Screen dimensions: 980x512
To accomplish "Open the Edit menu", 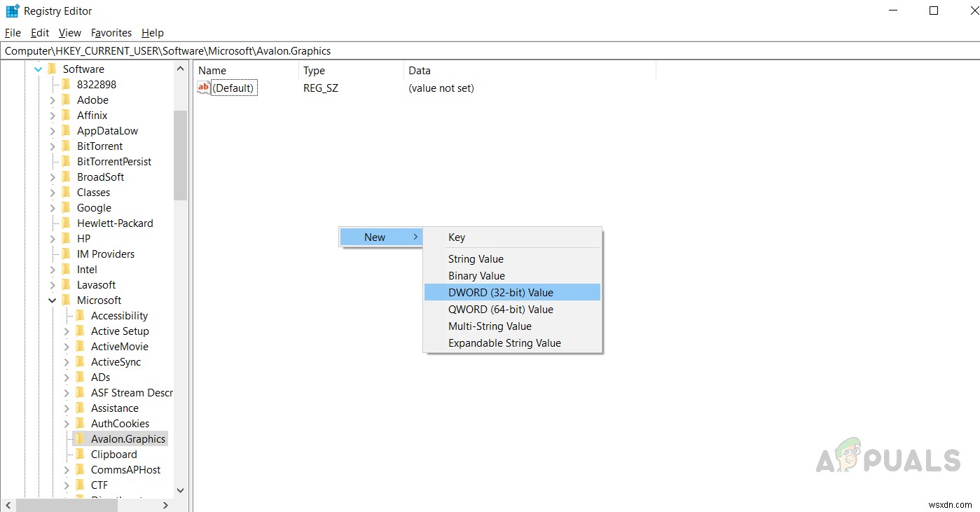I will (x=40, y=32).
